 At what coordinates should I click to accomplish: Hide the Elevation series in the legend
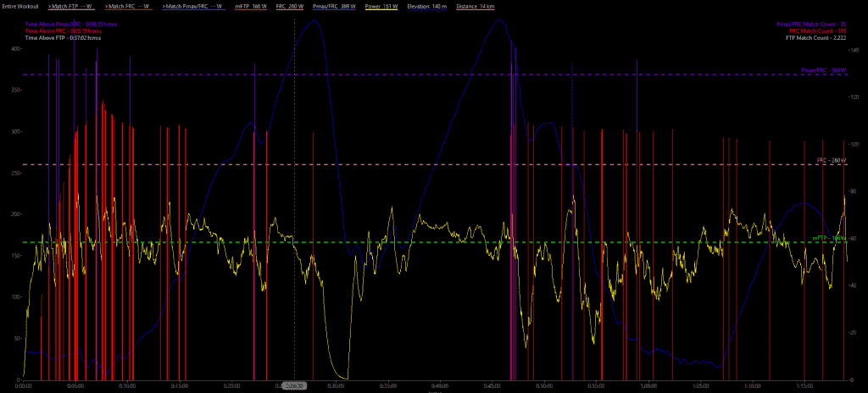coord(427,6)
